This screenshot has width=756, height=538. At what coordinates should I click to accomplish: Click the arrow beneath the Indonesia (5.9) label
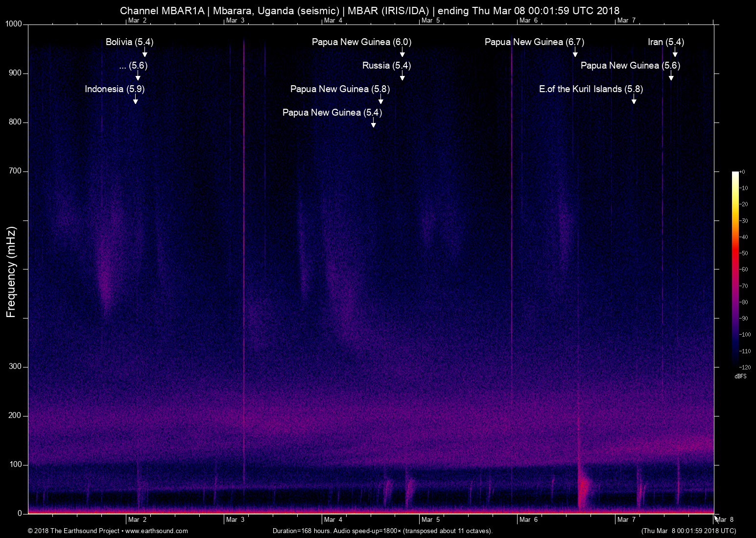pyautogui.click(x=136, y=99)
